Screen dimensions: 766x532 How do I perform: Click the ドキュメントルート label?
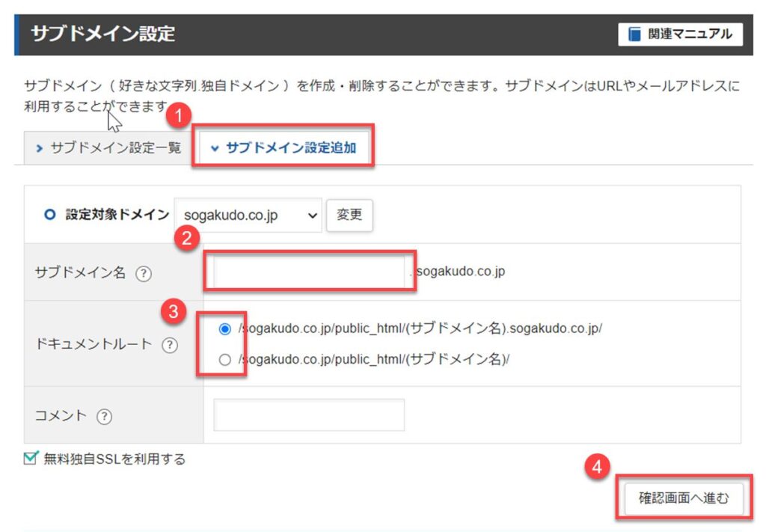pos(94,344)
